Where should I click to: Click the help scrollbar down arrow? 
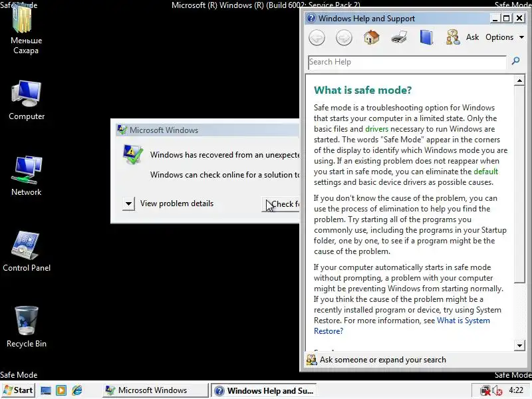click(519, 346)
